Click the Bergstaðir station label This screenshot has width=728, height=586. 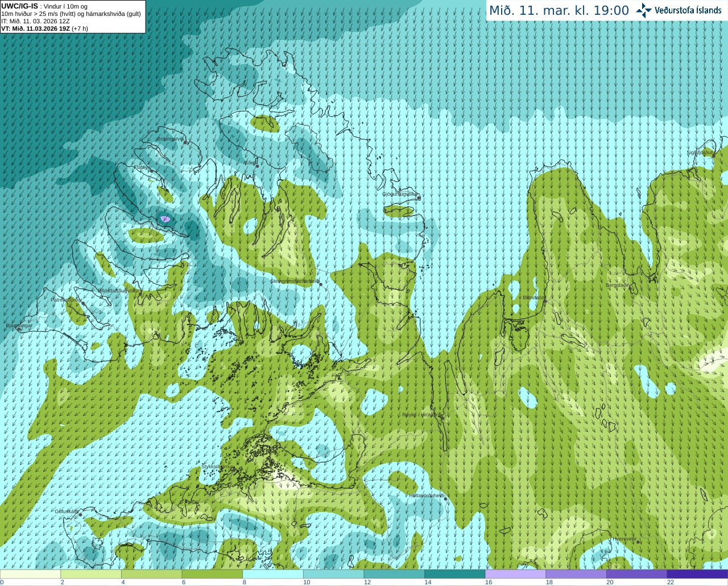[x=618, y=285]
